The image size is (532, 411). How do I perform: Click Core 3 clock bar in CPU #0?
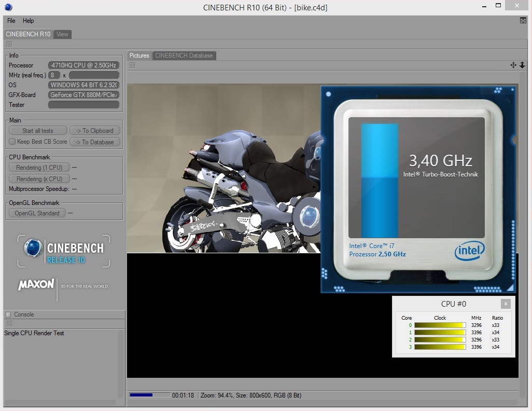point(440,347)
